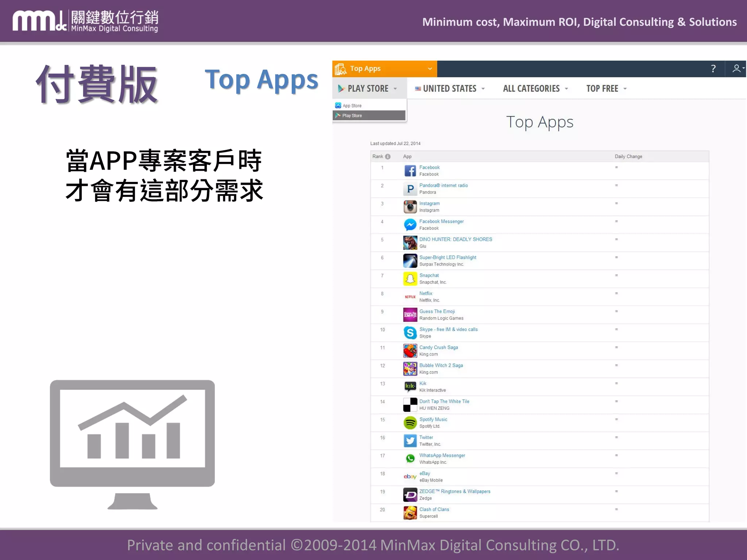Viewport: 747px width, 560px height.
Task: Open the United States country dropdown
Action: click(450, 89)
